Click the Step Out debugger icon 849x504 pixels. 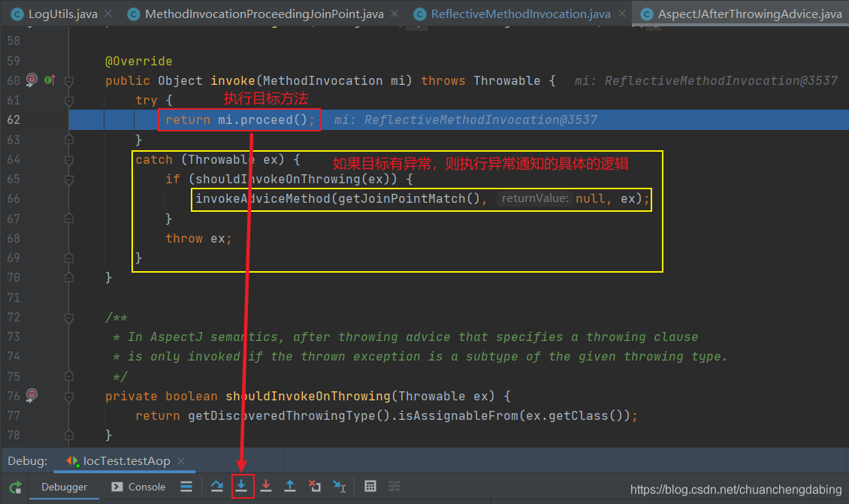(x=290, y=486)
